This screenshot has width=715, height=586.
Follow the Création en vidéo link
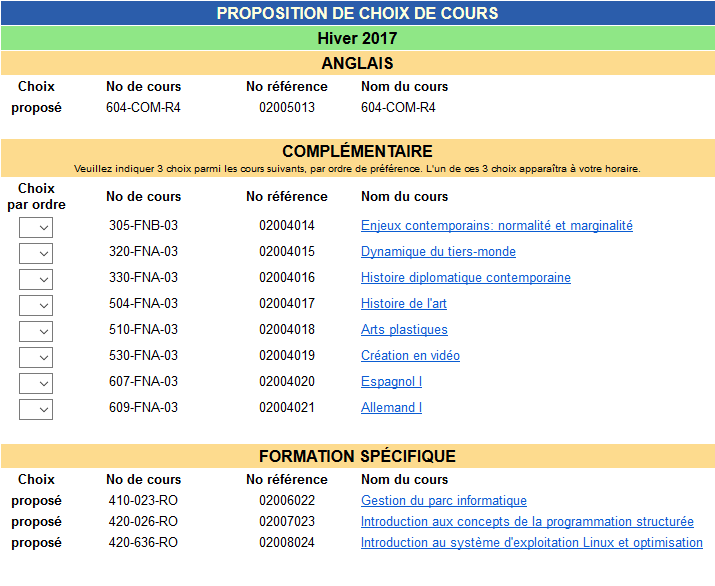click(x=410, y=356)
